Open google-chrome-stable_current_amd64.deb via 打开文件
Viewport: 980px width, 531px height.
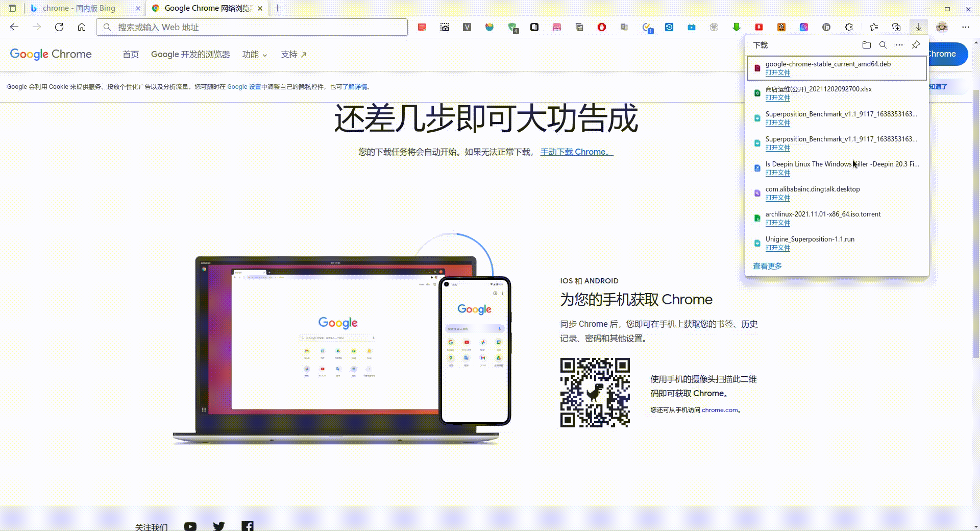coord(777,73)
